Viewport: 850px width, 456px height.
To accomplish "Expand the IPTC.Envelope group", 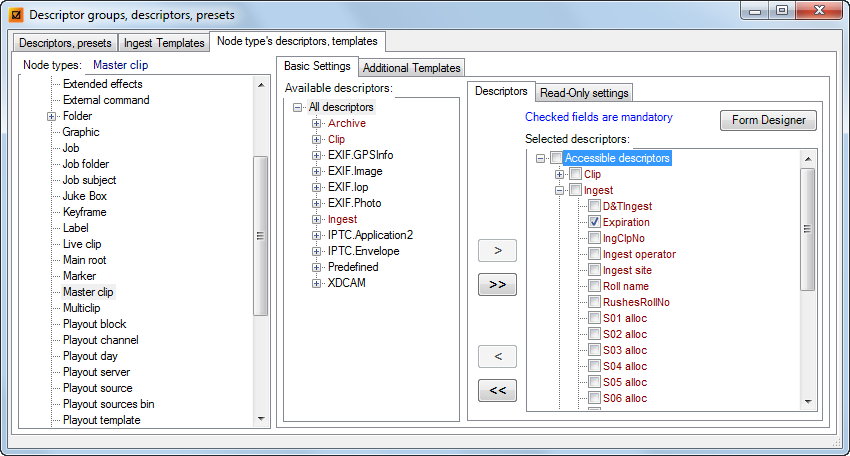I will 317,251.
